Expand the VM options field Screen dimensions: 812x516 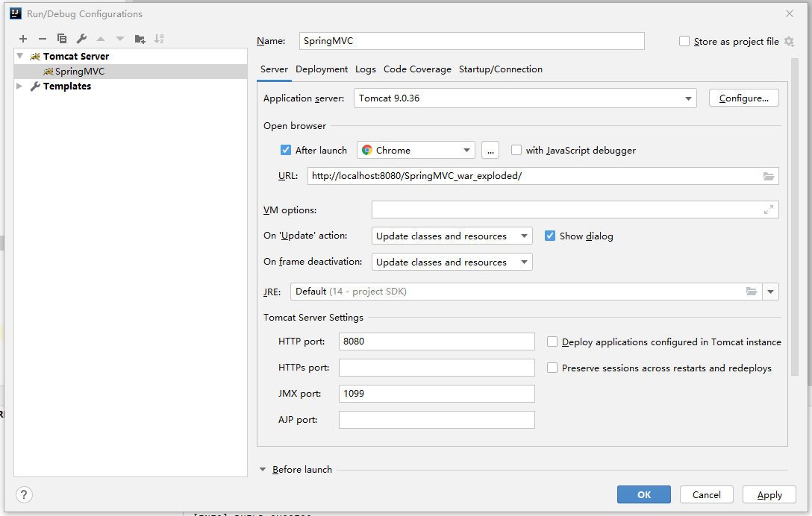click(769, 210)
